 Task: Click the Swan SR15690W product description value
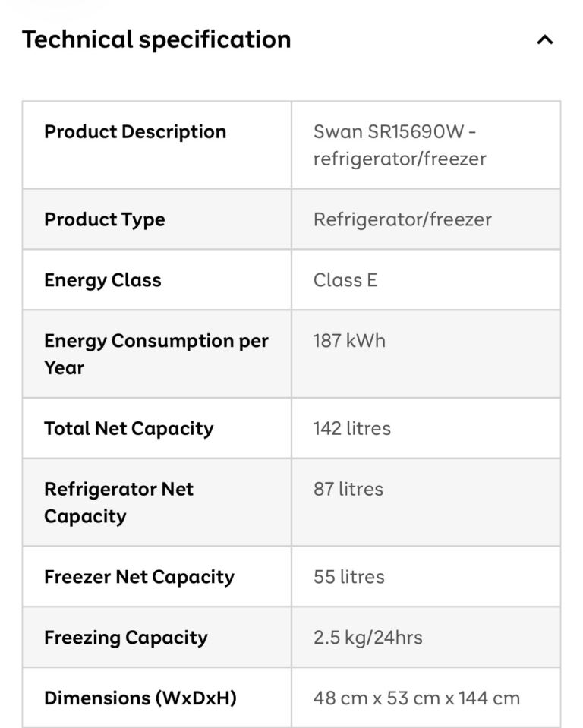pos(399,145)
